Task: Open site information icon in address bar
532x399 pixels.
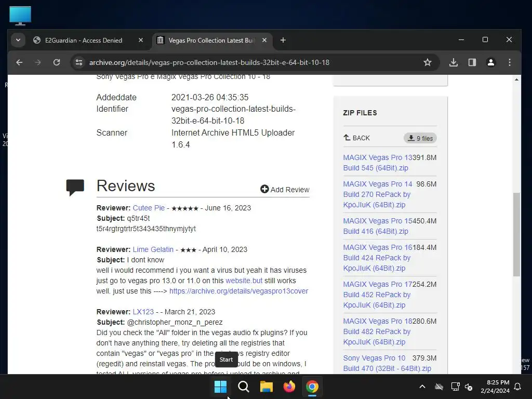Action: tap(79, 62)
